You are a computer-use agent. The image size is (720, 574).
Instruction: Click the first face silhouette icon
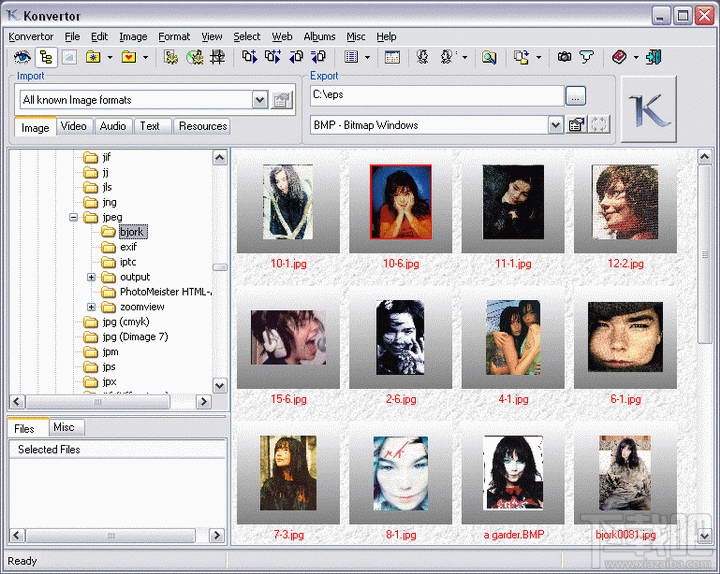(422, 57)
